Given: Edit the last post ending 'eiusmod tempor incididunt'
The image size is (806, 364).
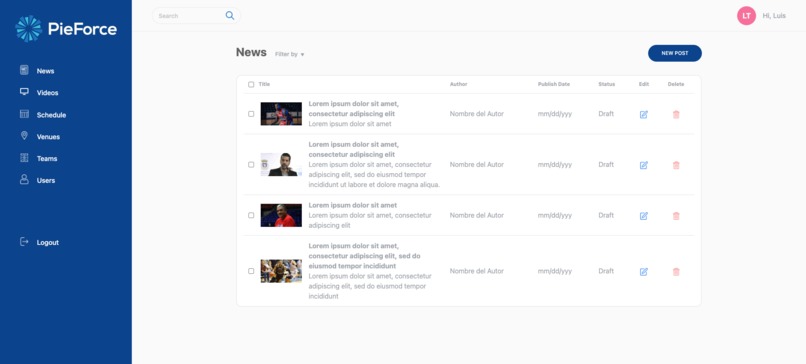Looking at the screenshot, I should pyautogui.click(x=644, y=271).
